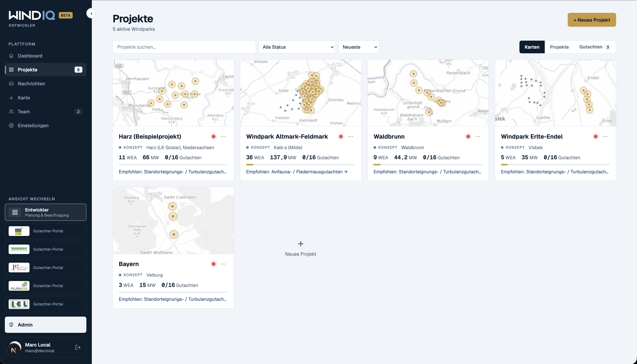The height and width of the screenshot is (364, 637).
Task: Click the I17 Wind Gutachter-Portal logo
Action: (x=19, y=268)
